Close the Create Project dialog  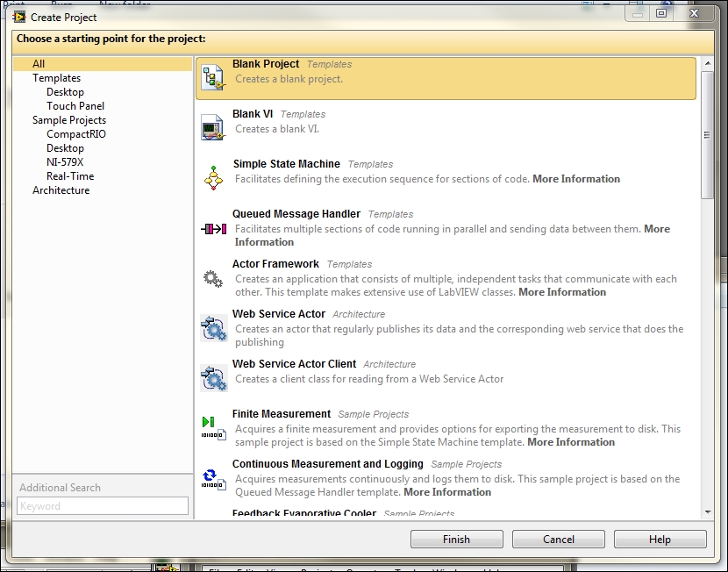coord(694,13)
